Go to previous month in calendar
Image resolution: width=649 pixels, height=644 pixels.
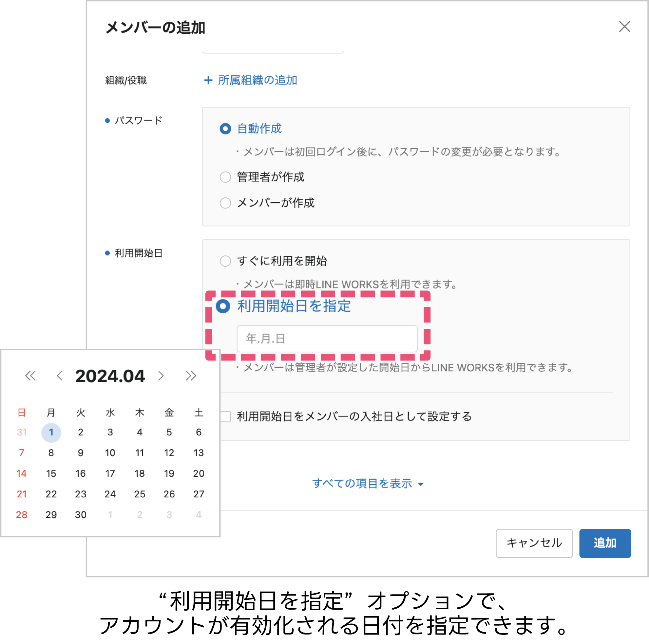60,376
